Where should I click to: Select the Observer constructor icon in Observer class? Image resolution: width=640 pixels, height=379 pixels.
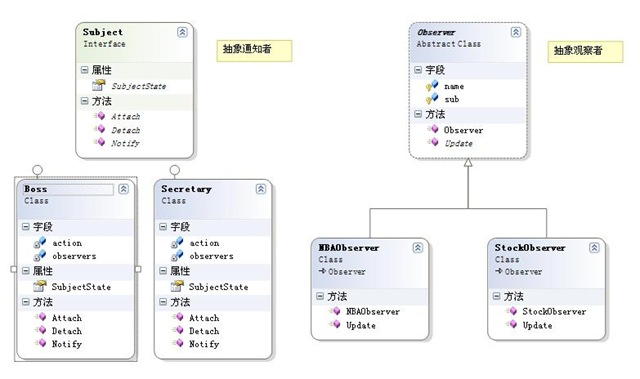click(433, 129)
